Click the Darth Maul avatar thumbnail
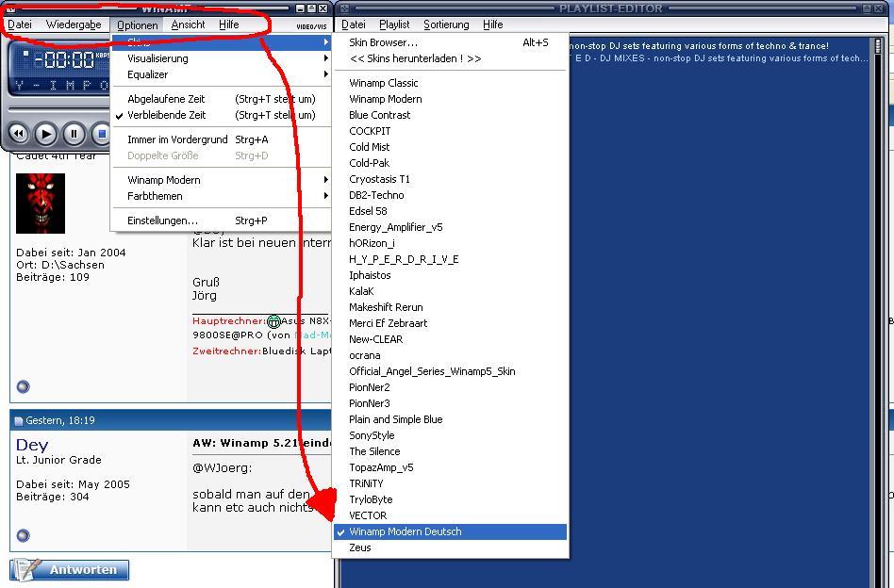894x588 pixels. point(41,204)
